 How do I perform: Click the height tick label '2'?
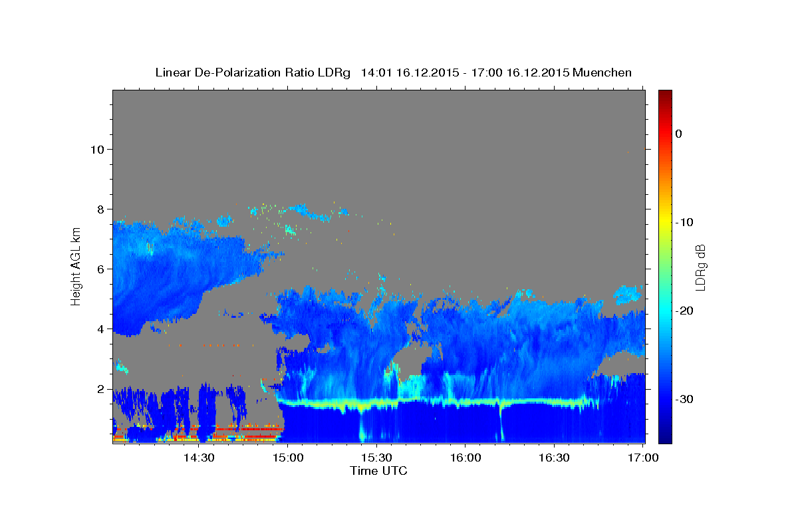[x=101, y=388]
